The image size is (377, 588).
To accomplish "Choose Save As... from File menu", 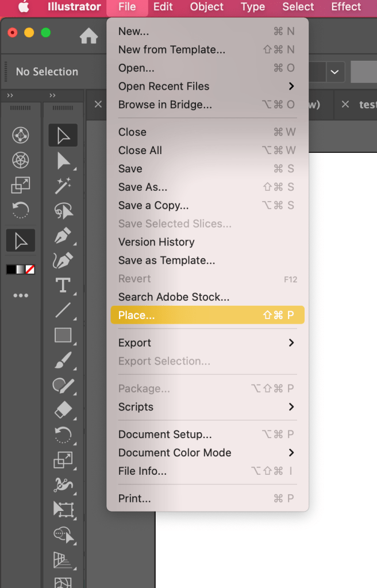I will [x=143, y=187].
